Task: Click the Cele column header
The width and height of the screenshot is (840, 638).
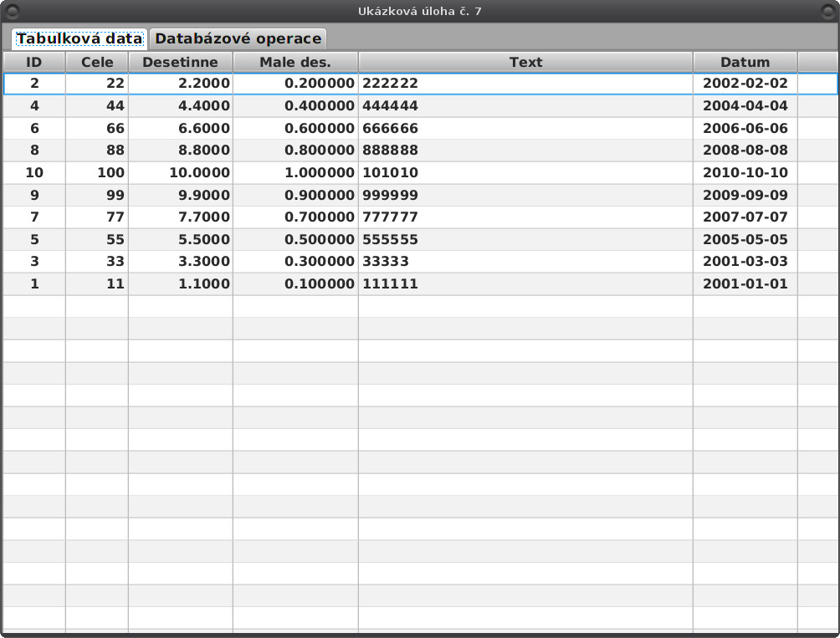Action: 97,62
